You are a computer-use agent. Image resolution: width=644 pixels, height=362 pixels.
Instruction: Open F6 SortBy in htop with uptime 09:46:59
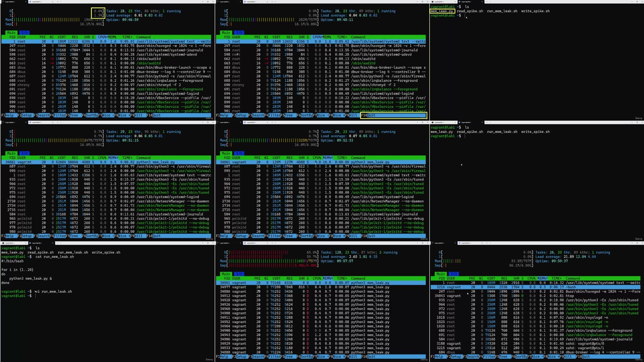[90, 115]
